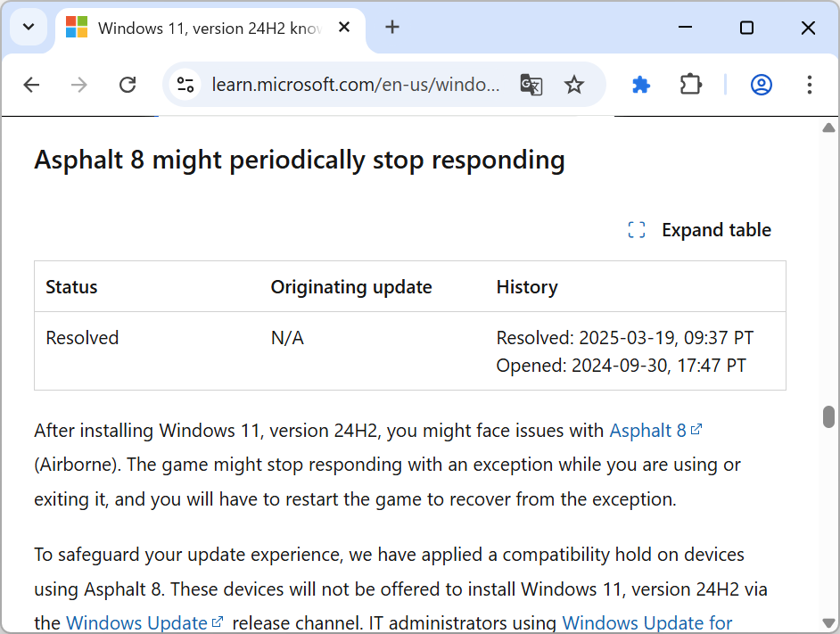Click the Resolved: 2025-03-19, 09:37 PT text

tap(624, 338)
